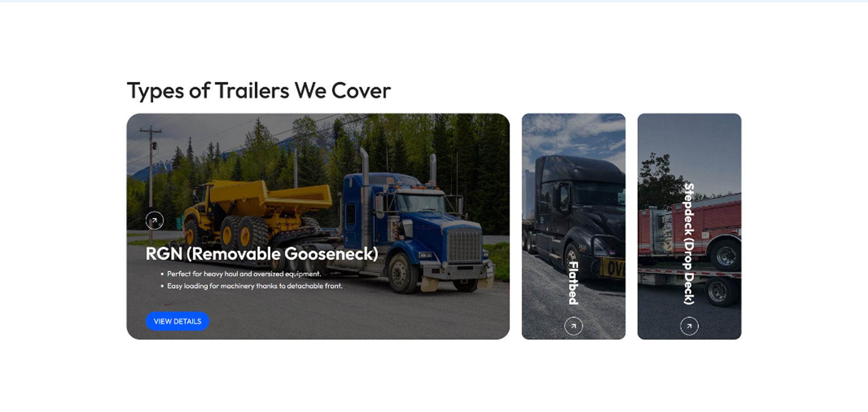Click the detachable front bullet text
The image size is (868, 412).
(x=255, y=286)
